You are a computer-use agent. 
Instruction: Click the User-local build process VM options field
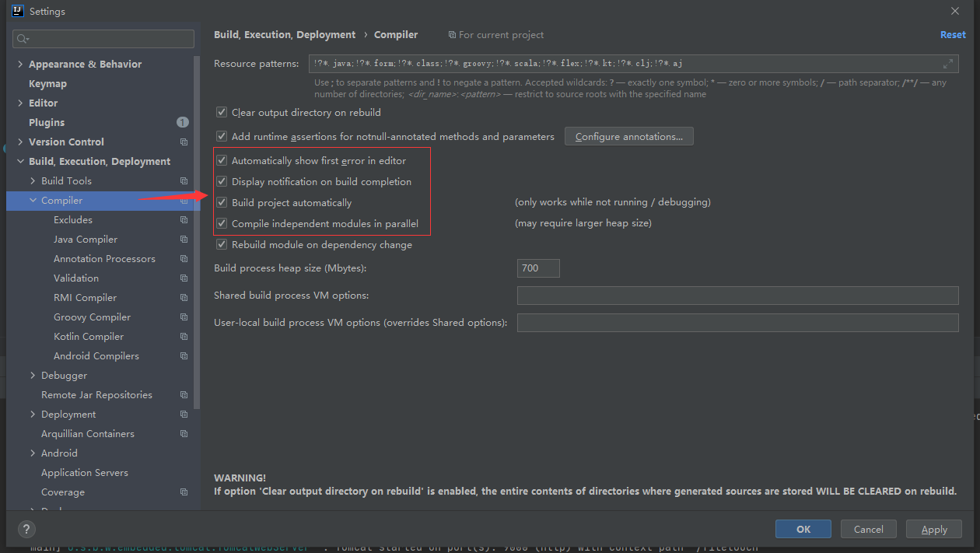pyautogui.click(x=738, y=323)
